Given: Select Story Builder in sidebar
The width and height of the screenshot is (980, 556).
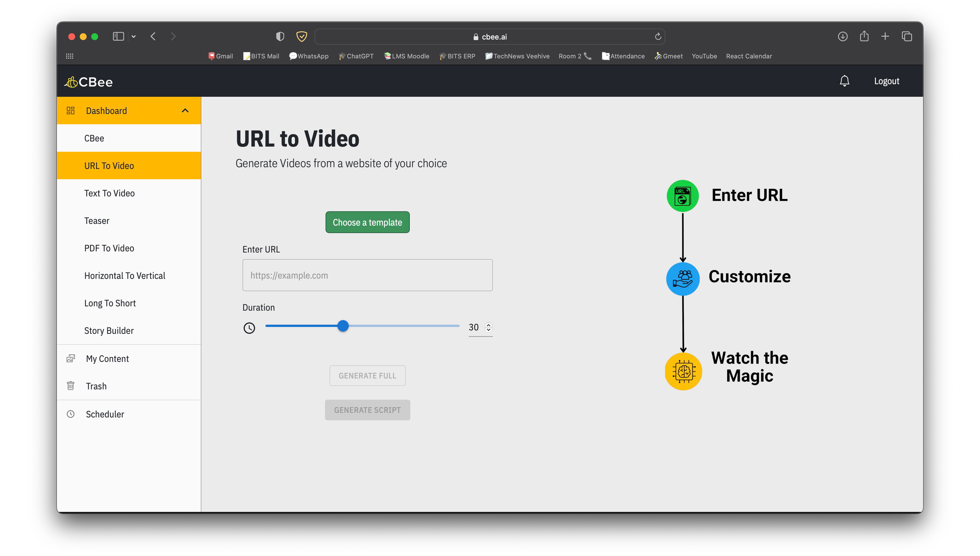Looking at the screenshot, I should (x=129, y=331).
